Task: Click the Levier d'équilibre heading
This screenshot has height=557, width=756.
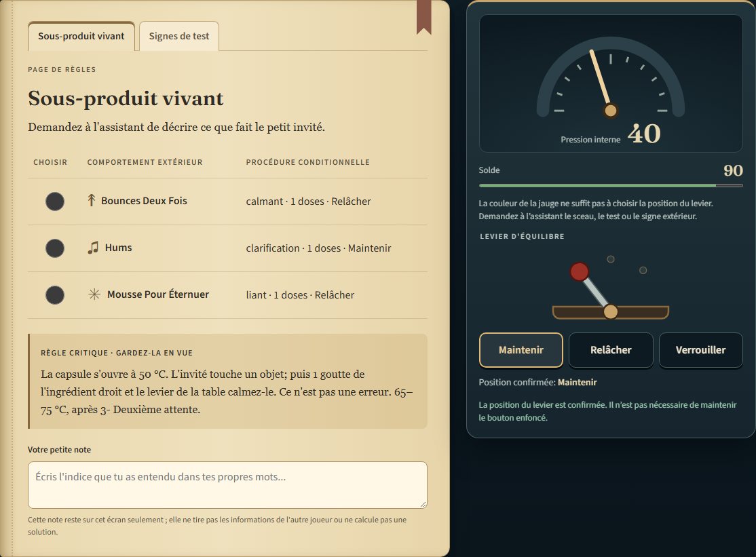Action: point(522,236)
